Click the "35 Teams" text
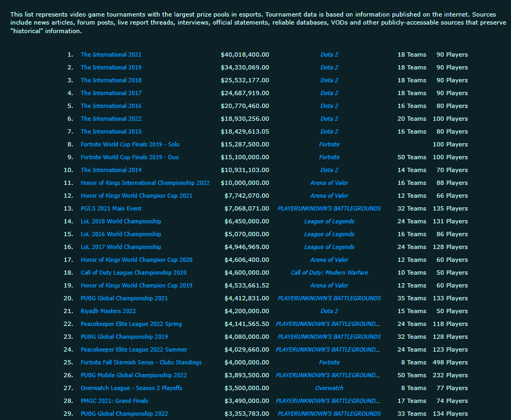 click(412, 298)
